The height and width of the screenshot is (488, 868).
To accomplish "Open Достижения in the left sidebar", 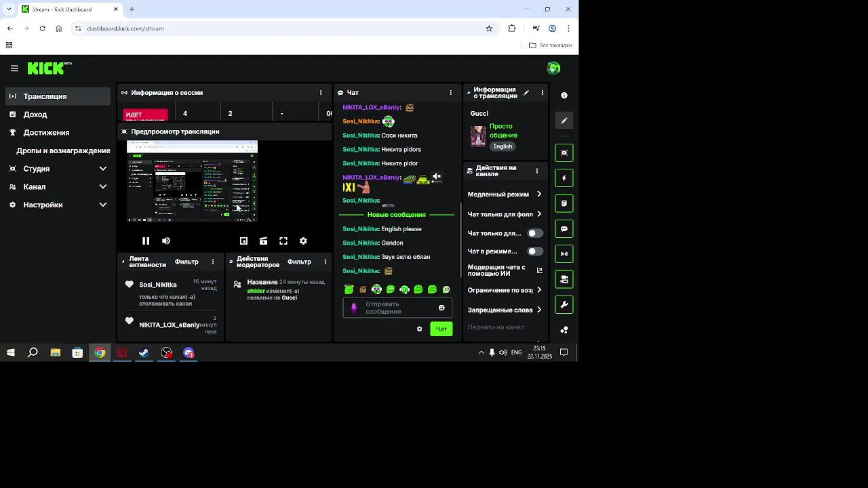I will tap(58, 133).
